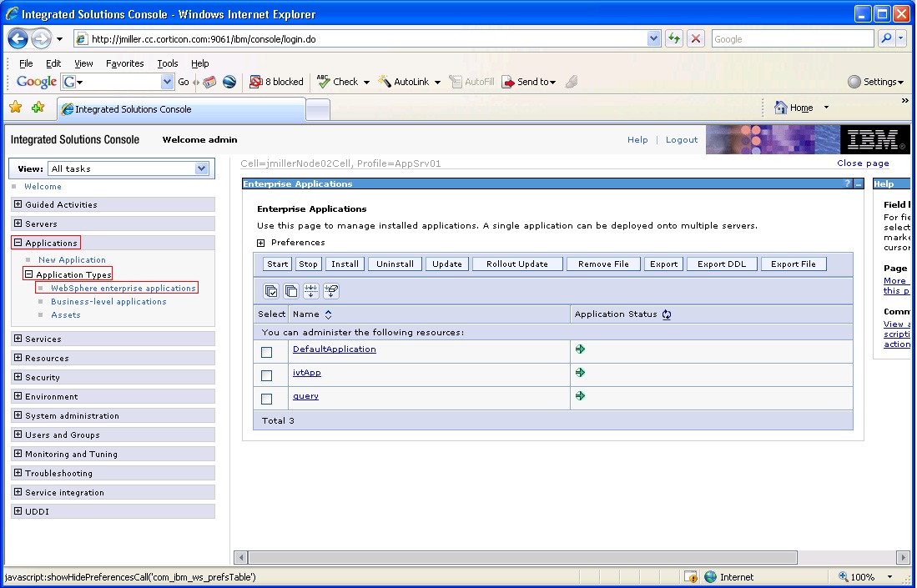The width and height of the screenshot is (917, 588).
Task: Expand the Servers section in sidebar
Action: 17,223
